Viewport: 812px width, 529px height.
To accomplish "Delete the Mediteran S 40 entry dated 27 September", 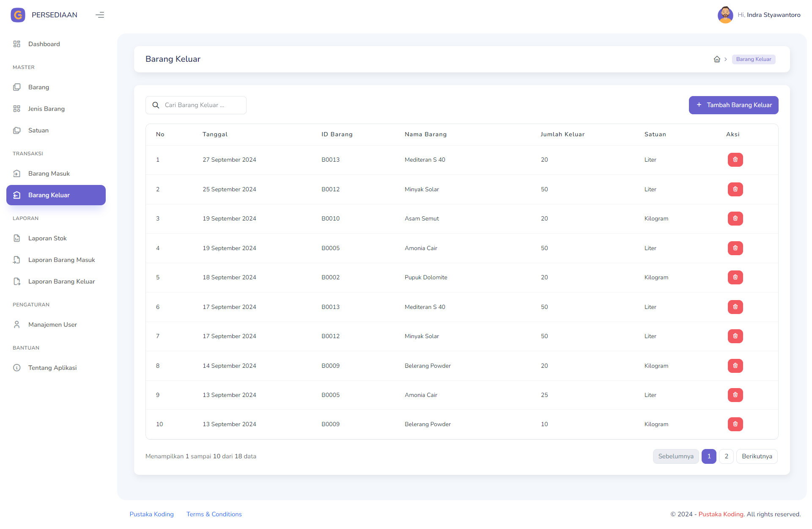I will (x=735, y=160).
